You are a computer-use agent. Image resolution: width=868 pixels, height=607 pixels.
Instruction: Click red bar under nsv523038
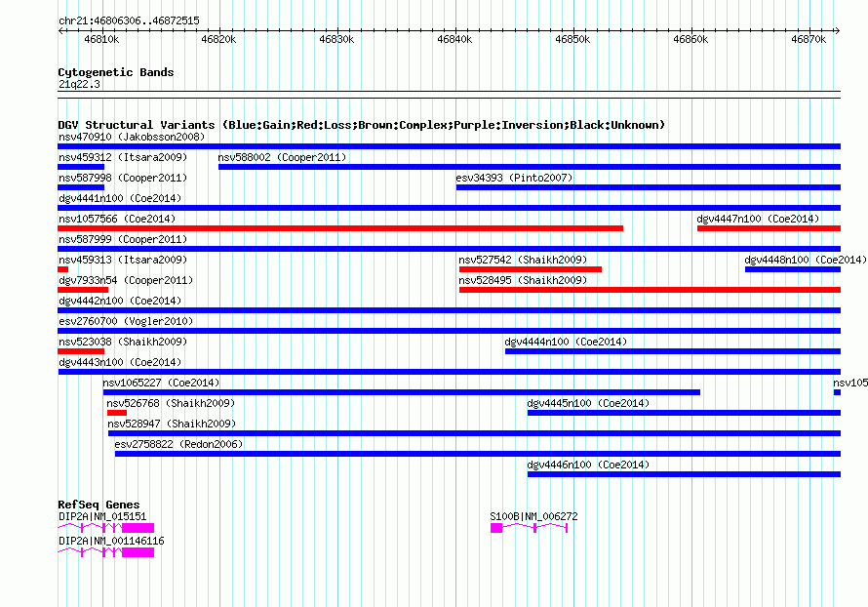81,351
